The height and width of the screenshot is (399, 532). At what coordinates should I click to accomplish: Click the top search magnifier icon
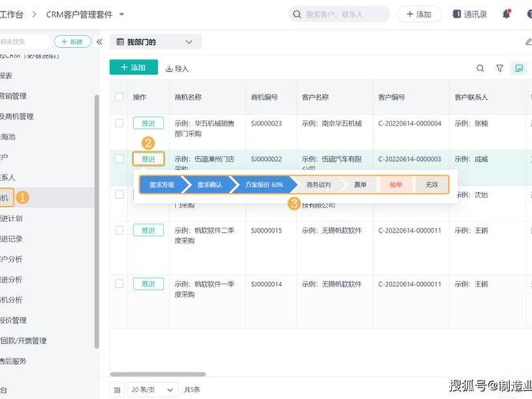(297, 14)
